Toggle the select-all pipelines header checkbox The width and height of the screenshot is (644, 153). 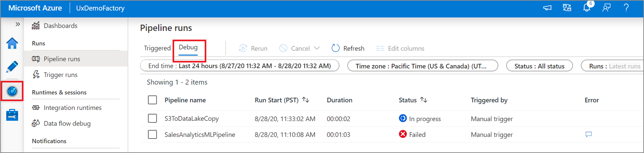click(x=152, y=100)
